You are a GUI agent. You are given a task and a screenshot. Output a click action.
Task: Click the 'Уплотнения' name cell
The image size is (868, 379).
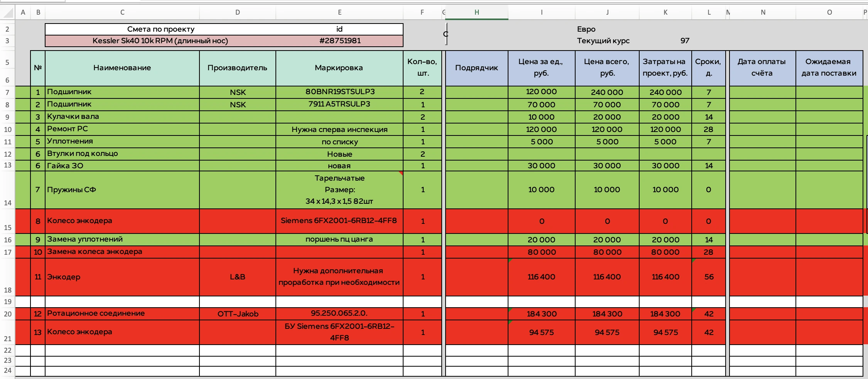pyautogui.click(x=122, y=142)
